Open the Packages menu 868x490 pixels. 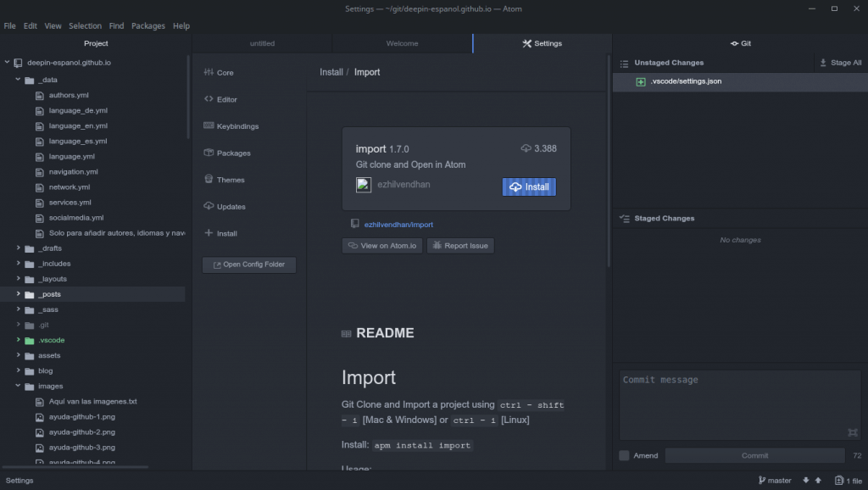pos(147,25)
